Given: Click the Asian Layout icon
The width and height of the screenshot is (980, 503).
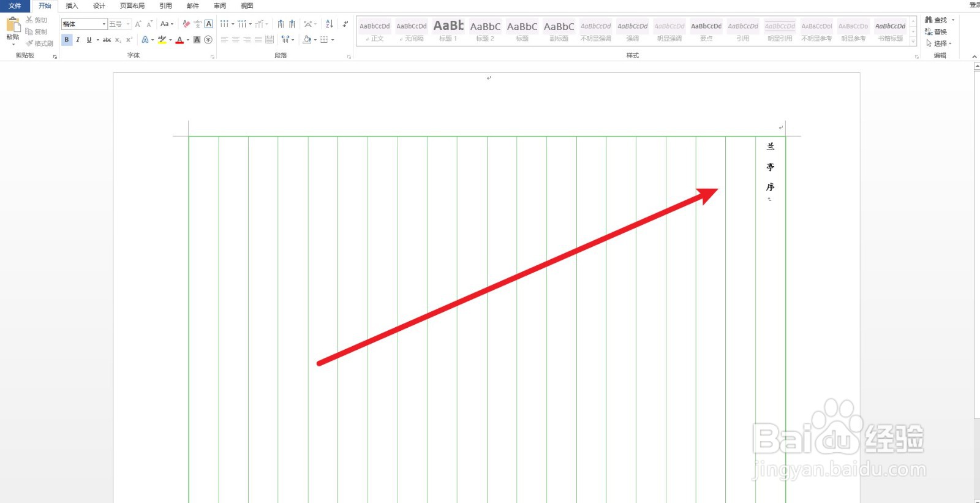Looking at the screenshot, I should click(308, 24).
